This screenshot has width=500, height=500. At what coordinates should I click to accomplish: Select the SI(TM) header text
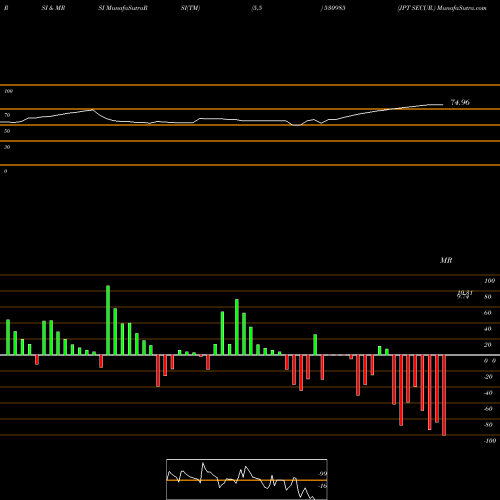pos(190,8)
